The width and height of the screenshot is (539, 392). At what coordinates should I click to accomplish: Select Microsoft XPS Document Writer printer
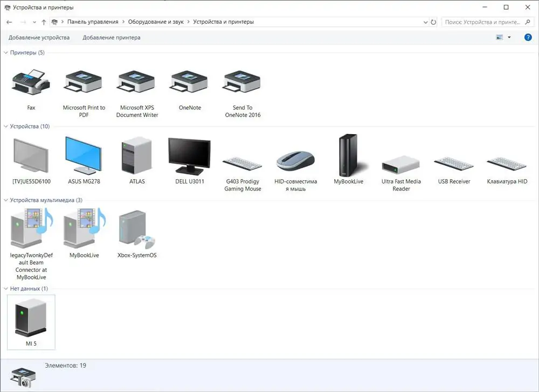(x=137, y=82)
